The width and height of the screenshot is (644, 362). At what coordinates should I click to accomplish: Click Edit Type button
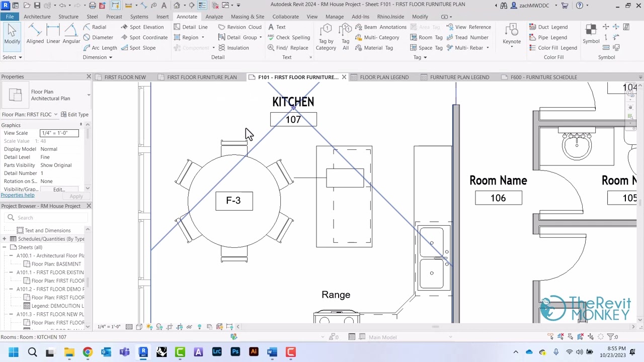click(x=74, y=115)
